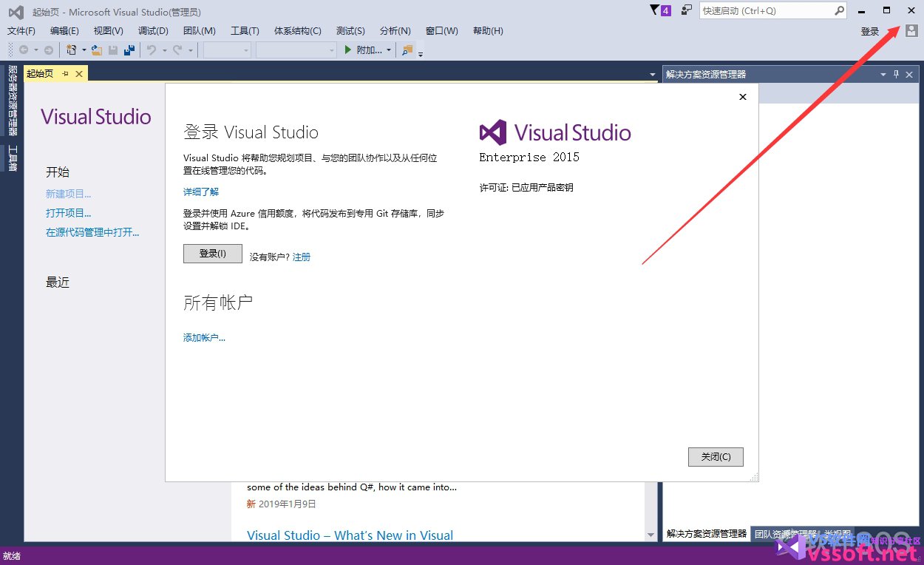924x565 pixels.
Task: Open the 测试(S) menu
Action: point(350,31)
